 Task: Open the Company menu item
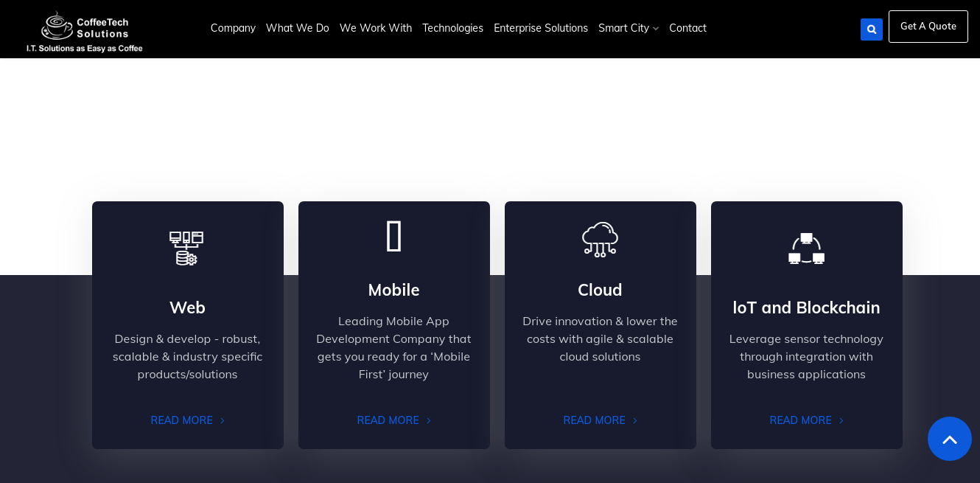pos(233,28)
